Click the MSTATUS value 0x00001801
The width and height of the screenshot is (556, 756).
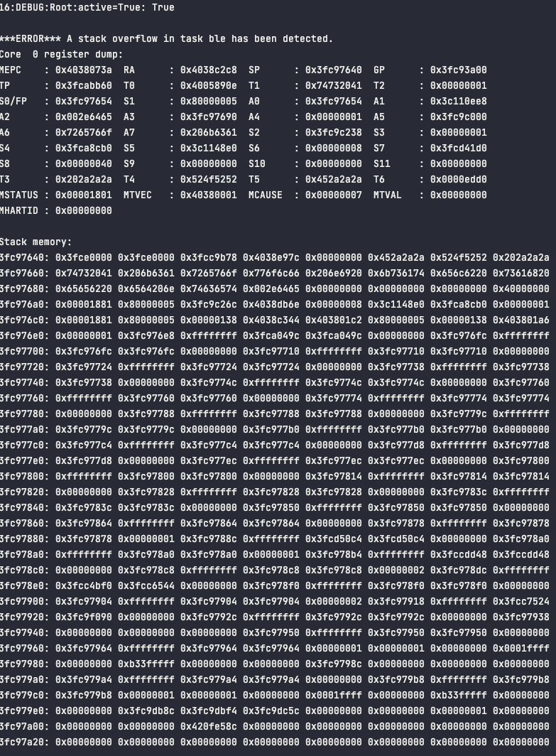[83, 195]
